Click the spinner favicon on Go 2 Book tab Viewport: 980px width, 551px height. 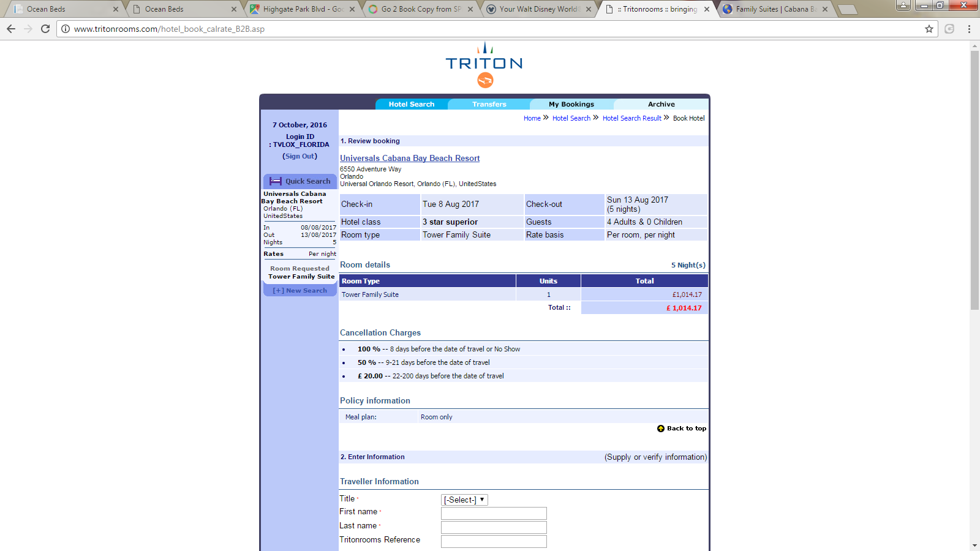coord(372,9)
